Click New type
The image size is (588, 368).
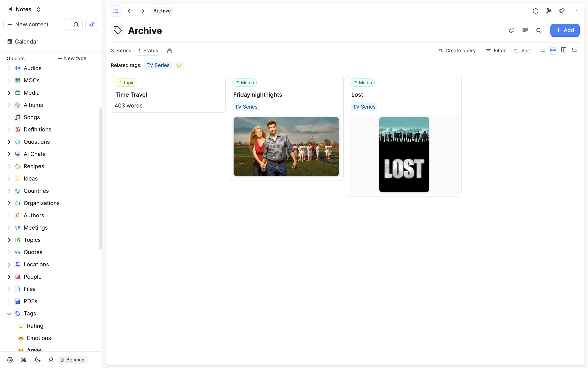pyautogui.click(x=72, y=58)
